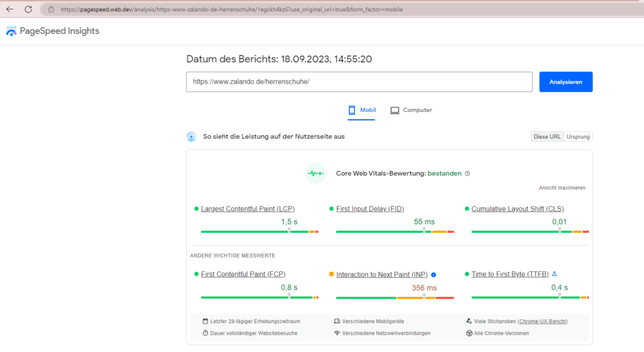Click the 0,8 s FCP value
The width and height of the screenshot is (644, 352).
click(x=289, y=288)
